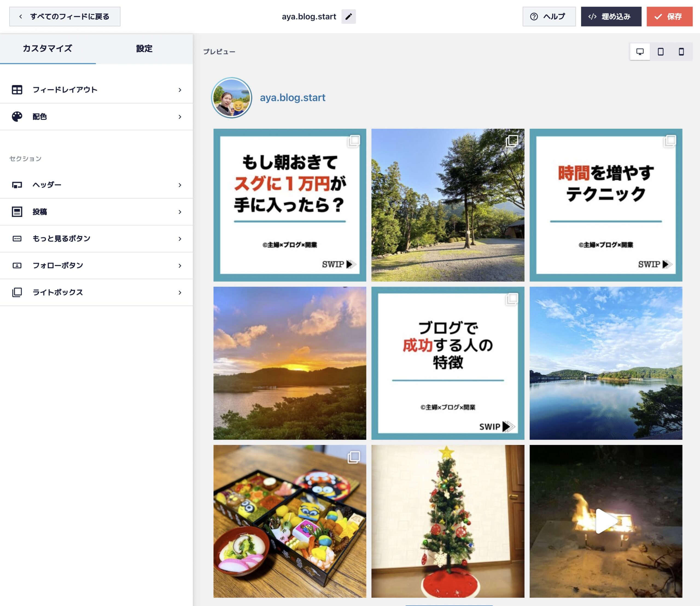Click the ヘルプ button
This screenshot has width=700, height=606.
click(549, 16)
